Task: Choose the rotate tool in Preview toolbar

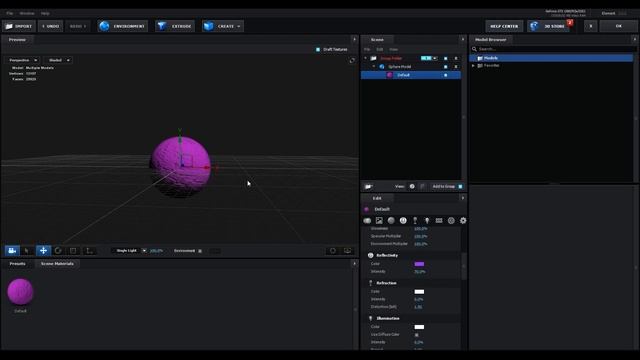Action: click(58, 251)
